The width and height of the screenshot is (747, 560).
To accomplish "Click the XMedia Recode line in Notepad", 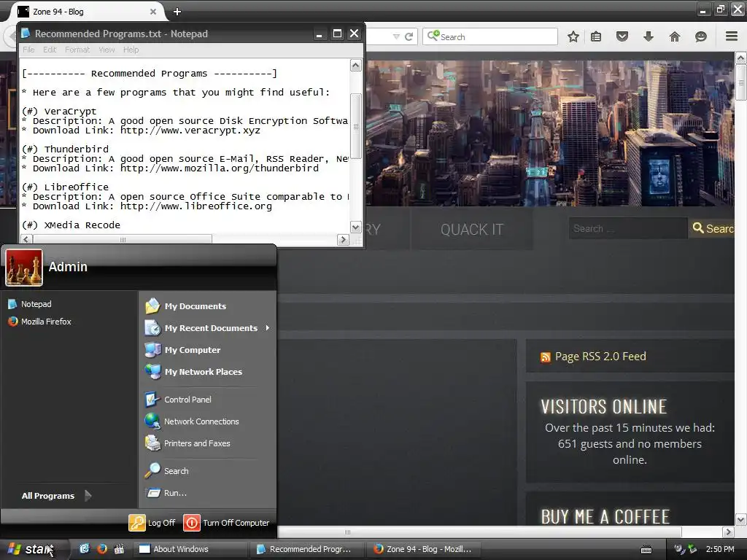I will (x=71, y=225).
